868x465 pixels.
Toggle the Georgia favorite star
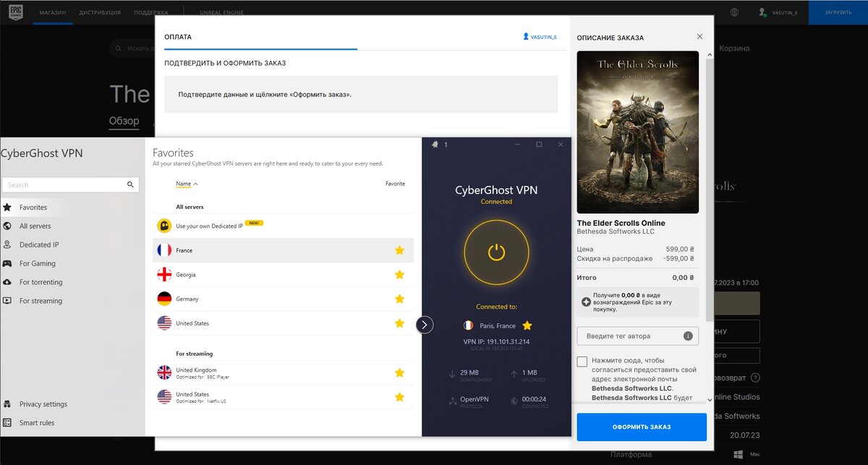399,275
